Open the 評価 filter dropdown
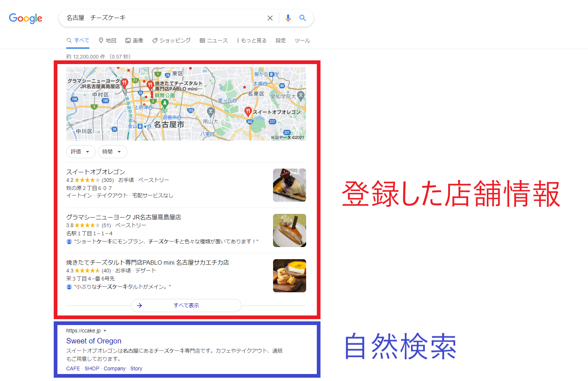Screen dimensions: 588x381 [81, 152]
